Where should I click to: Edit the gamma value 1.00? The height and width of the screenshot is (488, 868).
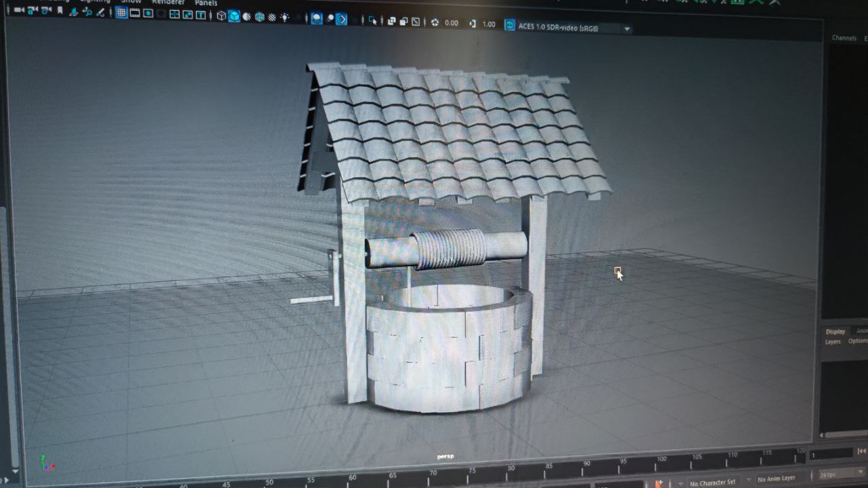489,24
